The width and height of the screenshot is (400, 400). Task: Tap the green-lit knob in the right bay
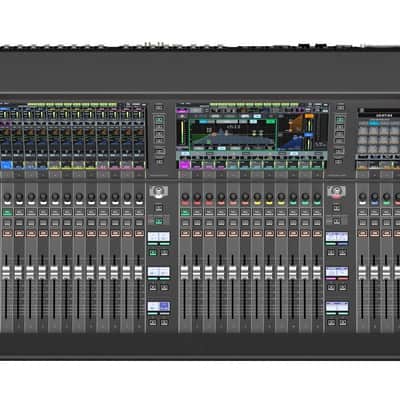387,197
